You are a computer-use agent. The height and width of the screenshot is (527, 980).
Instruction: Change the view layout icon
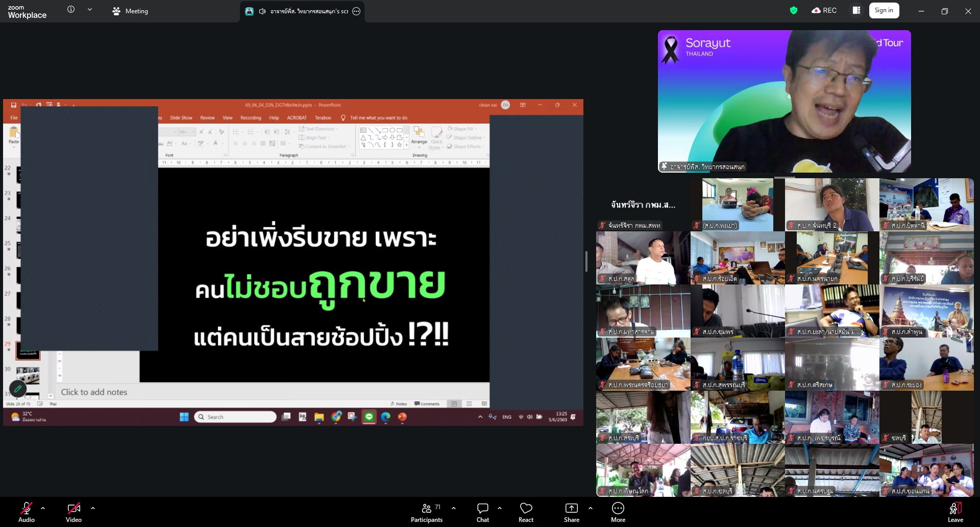point(856,10)
